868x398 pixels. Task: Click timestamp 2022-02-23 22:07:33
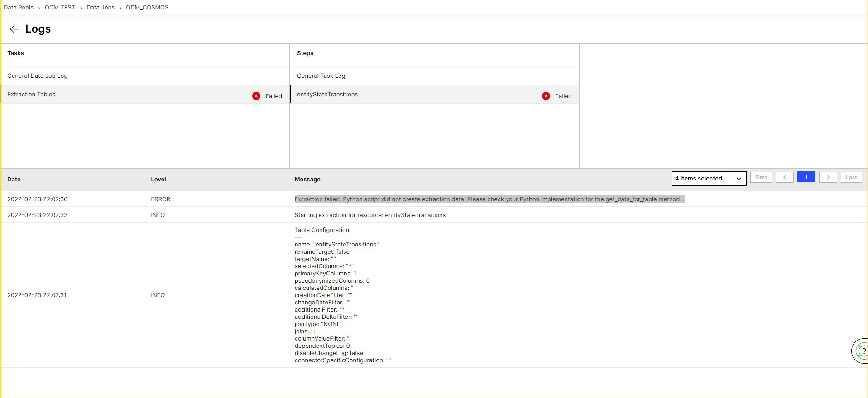click(37, 215)
